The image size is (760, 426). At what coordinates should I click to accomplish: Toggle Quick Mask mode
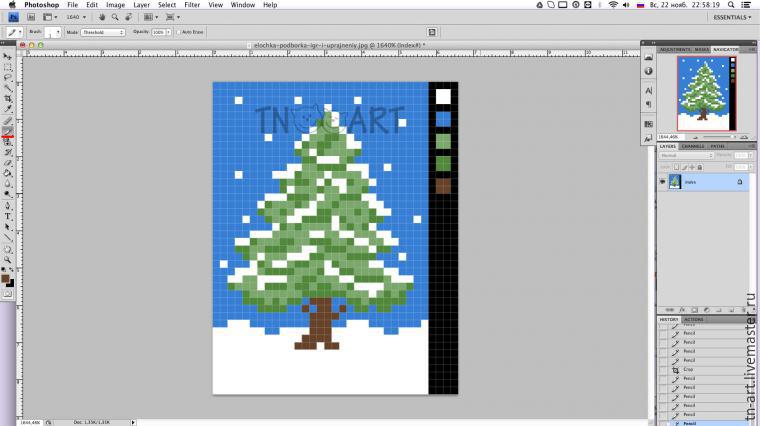[7, 294]
